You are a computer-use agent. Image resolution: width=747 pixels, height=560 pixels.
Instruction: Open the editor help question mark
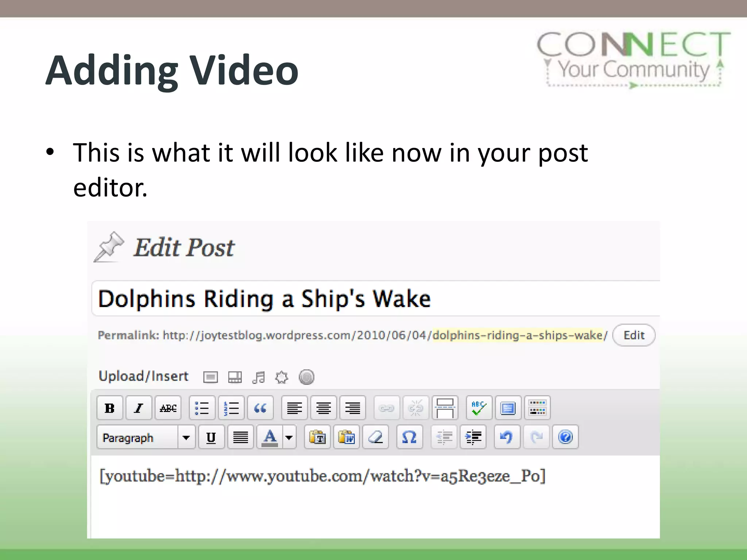click(x=565, y=437)
